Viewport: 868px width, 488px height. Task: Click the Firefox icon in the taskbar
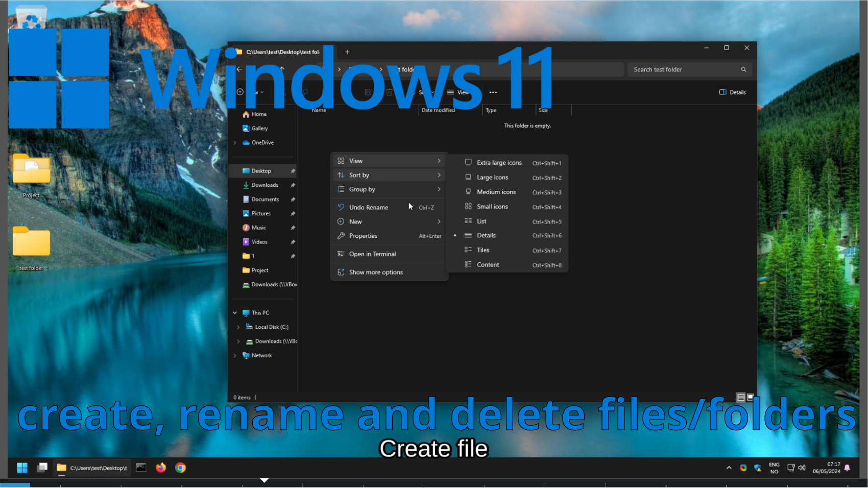pos(161,468)
